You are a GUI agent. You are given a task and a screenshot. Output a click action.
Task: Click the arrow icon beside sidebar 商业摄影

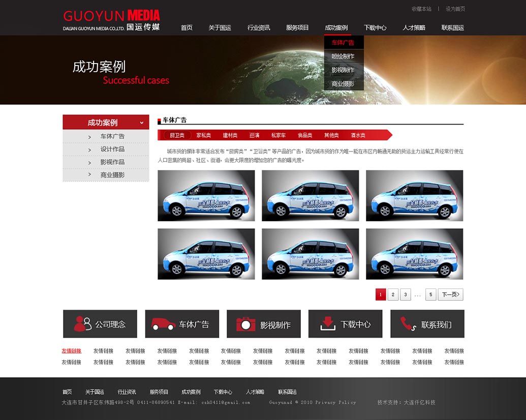[89, 175]
